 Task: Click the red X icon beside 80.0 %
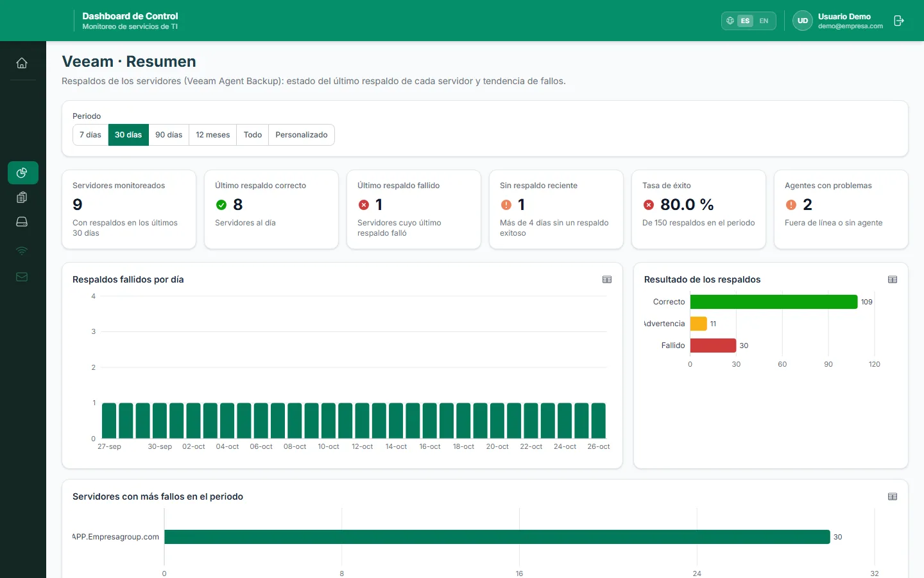tap(649, 205)
